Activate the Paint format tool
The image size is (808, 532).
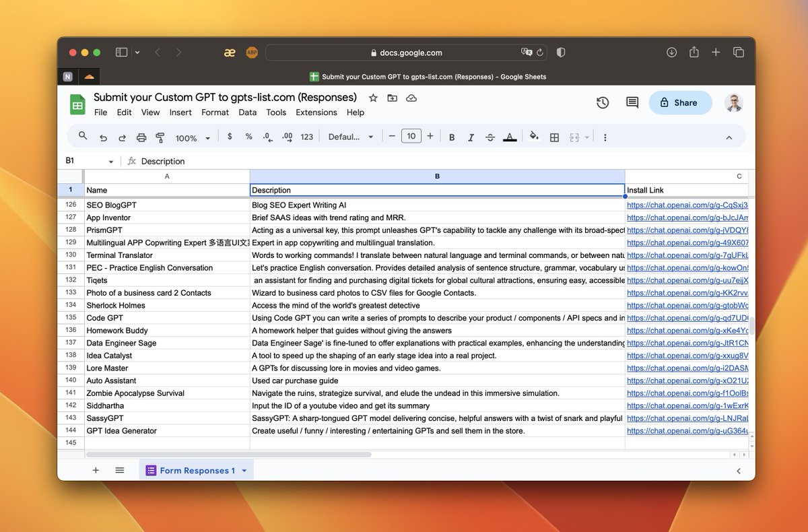160,137
